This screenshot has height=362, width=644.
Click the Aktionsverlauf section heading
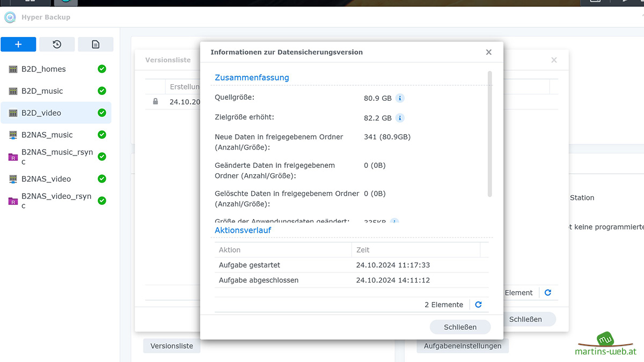point(243,230)
